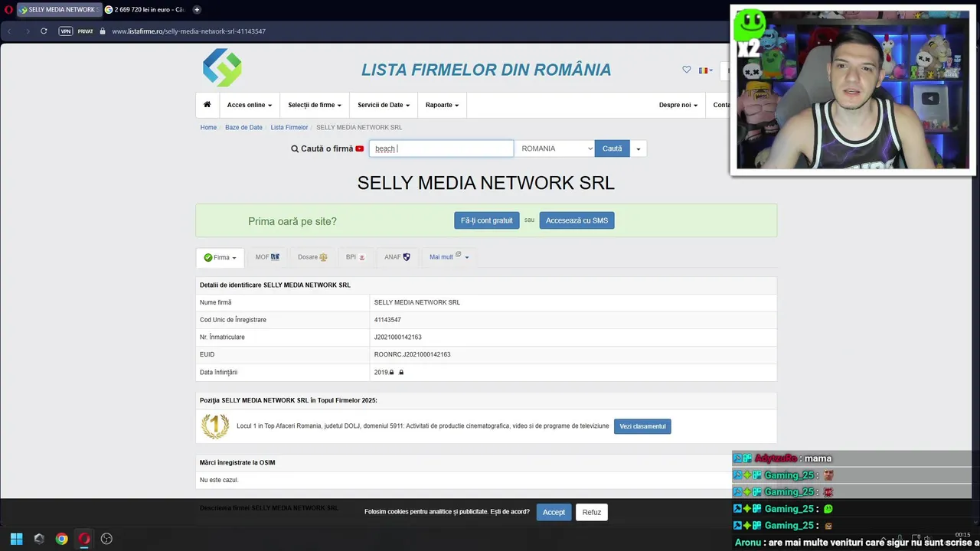Click the gray hexagon app taskbar icon

click(x=39, y=539)
